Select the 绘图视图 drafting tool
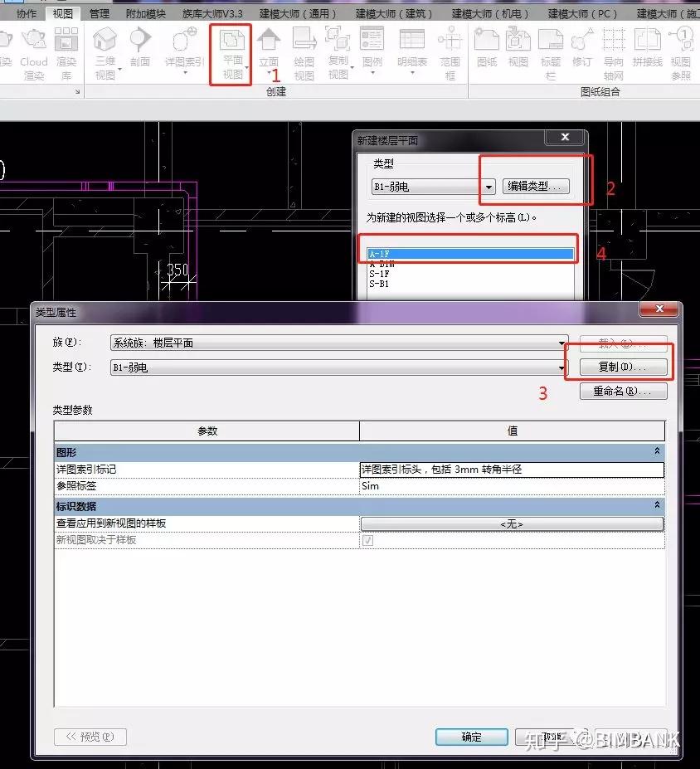 click(x=304, y=53)
